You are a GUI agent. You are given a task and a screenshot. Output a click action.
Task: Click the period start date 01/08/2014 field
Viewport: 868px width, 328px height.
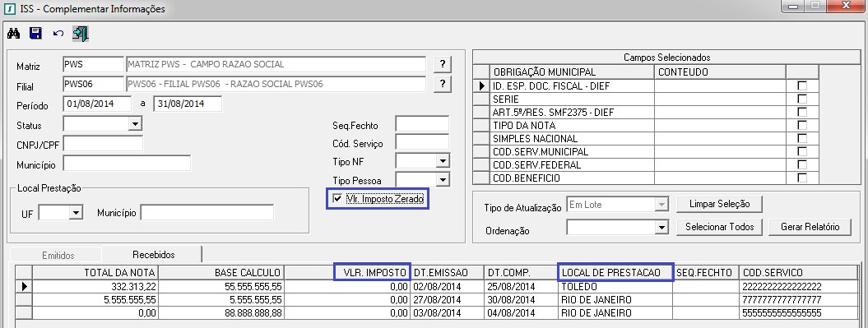98,104
